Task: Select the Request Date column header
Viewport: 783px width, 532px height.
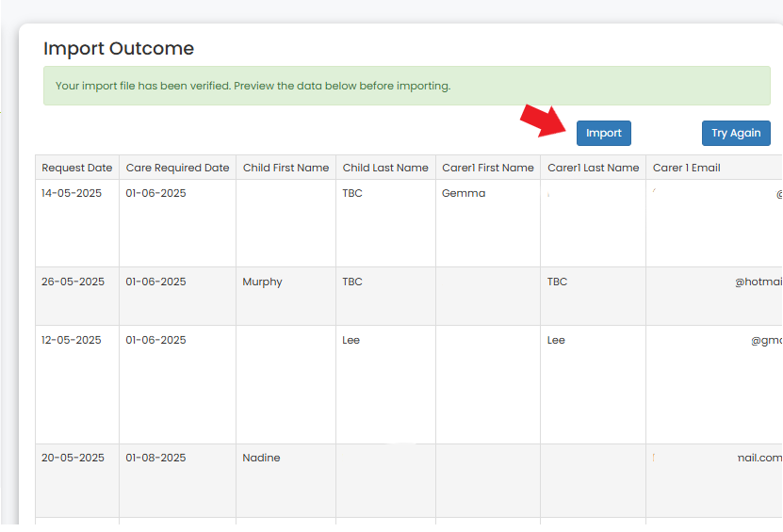Action: tap(76, 168)
